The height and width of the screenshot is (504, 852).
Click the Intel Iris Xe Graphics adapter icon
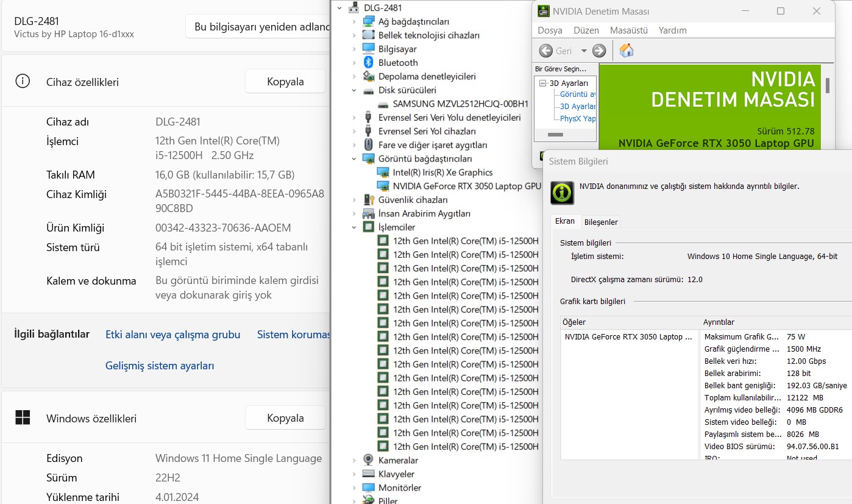coord(383,172)
